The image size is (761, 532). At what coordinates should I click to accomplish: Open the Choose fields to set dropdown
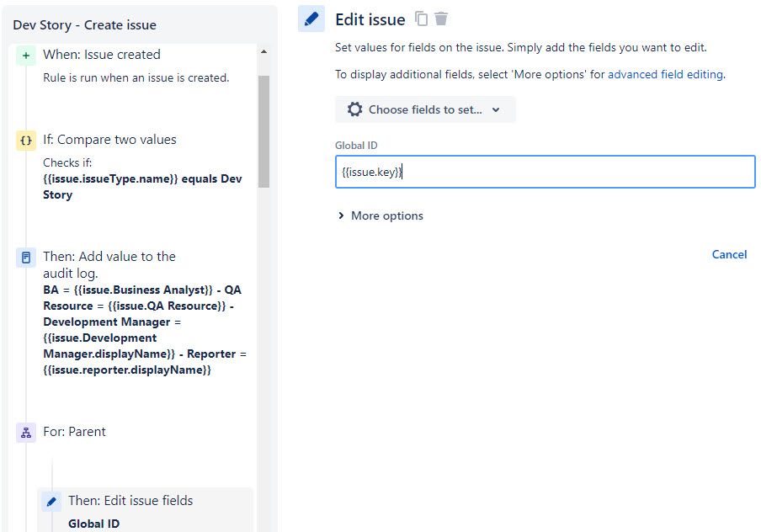pyautogui.click(x=425, y=109)
